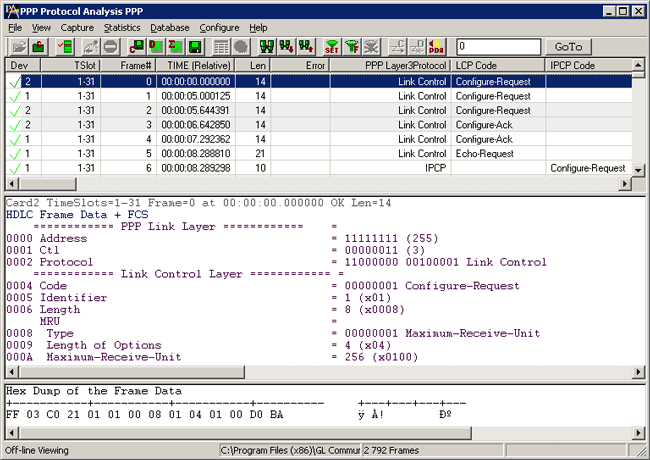Click the TSlot column header
The width and height of the screenshot is (650, 460).
pyautogui.click(x=70, y=65)
